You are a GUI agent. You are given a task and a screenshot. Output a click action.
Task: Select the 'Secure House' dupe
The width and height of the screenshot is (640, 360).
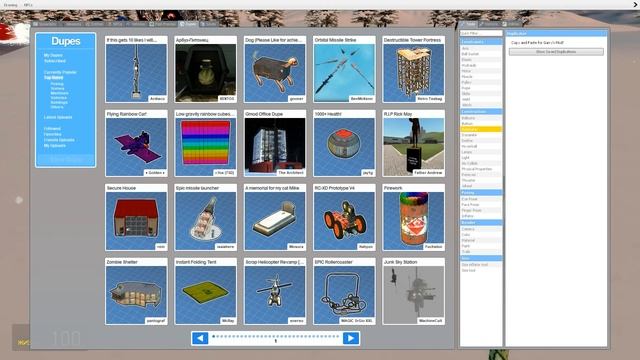coord(136,217)
